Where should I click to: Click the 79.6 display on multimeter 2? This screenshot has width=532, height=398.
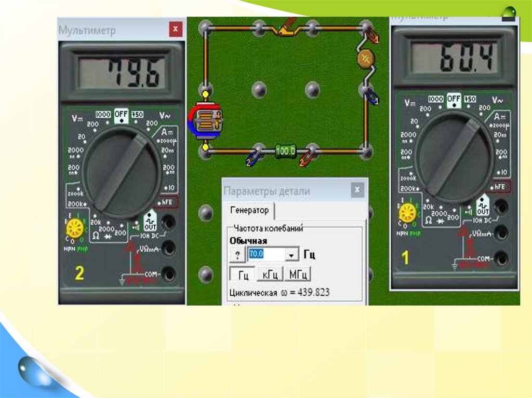click(x=122, y=72)
